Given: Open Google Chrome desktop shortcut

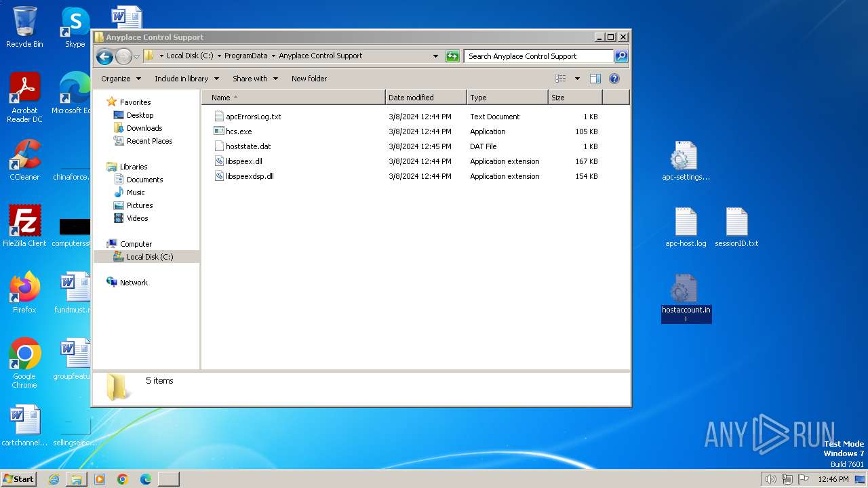Looking at the screenshot, I should 24,363.
